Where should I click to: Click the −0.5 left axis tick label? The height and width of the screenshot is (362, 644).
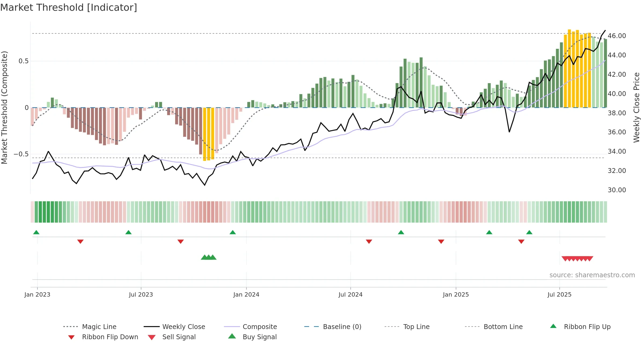point(21,154)
